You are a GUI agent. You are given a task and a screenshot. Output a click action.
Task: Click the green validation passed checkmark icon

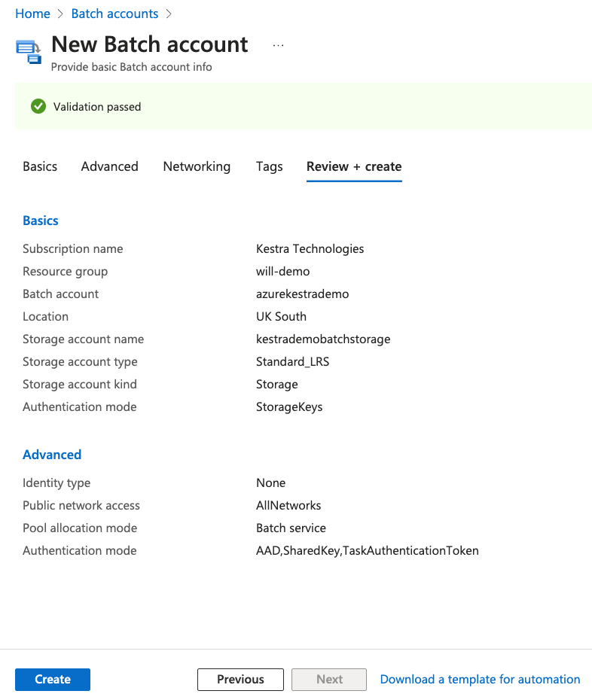point(38,106)
